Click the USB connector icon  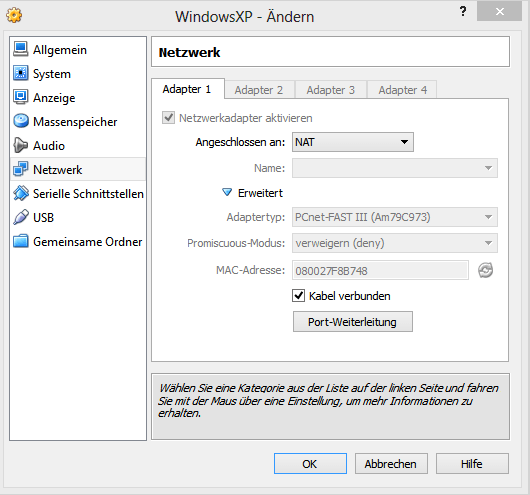point(21,217)
